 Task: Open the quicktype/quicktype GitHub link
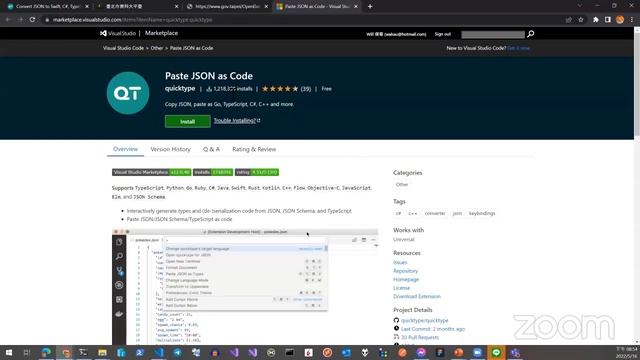coord(424,320)
